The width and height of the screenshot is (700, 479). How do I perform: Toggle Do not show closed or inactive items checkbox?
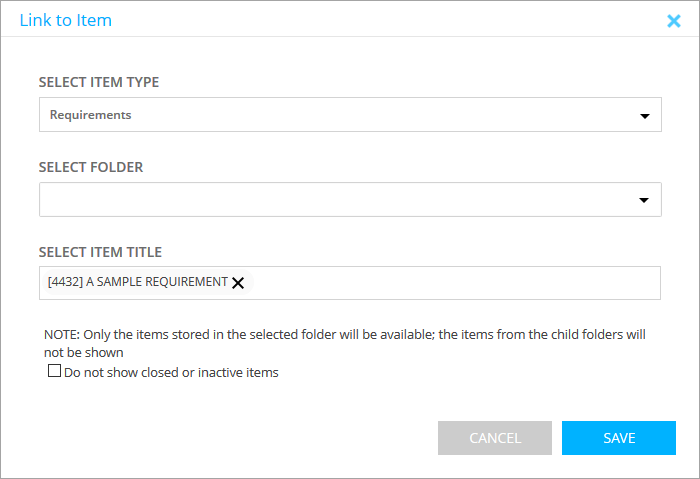[55, 372]
